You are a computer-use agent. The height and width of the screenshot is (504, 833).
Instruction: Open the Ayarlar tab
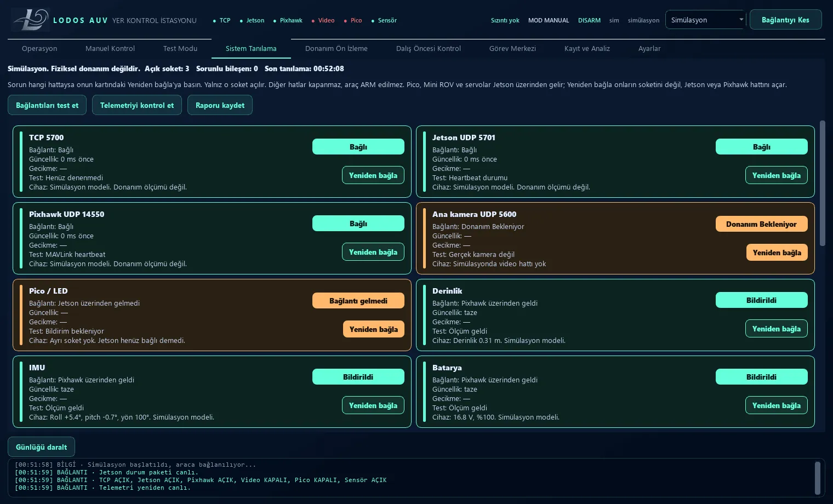pyautogui.click(x=649, y=48)
